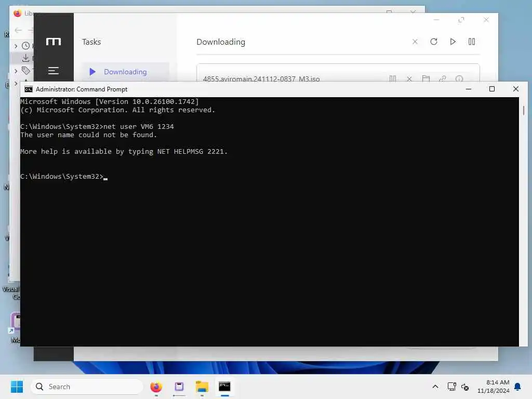Viewport: 532px width, 399px height.
Task: Show hidden system tray icons
Action: pyautogui.click(x=435, y=387)
